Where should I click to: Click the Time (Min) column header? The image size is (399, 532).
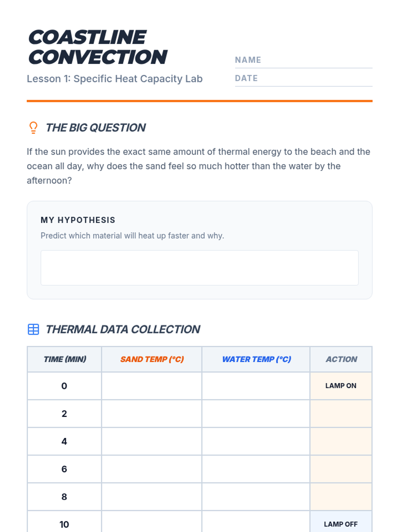pyautogui.click(x=65, y=359)
